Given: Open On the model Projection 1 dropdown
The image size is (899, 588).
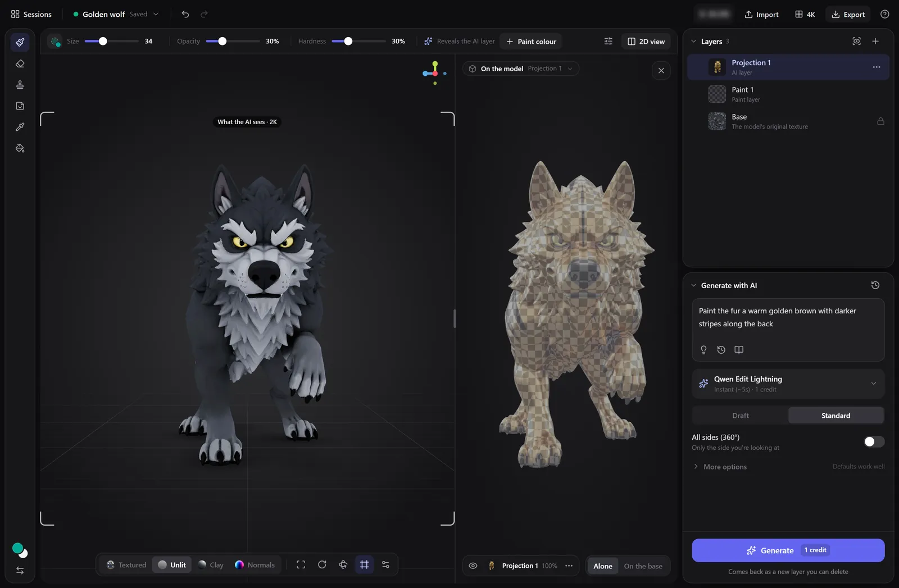Looking at the screenshot, I should (x=521, y=69).
